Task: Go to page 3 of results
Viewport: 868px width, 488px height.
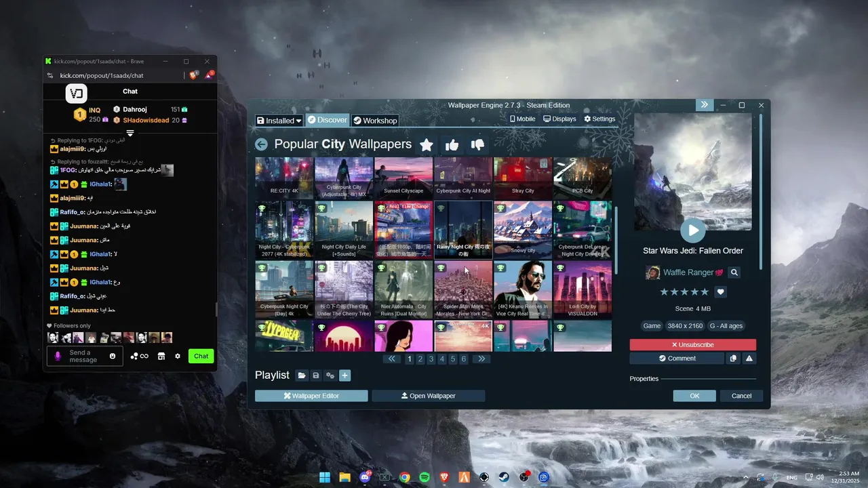Action: pyautogui.click(x=431, y=359)
